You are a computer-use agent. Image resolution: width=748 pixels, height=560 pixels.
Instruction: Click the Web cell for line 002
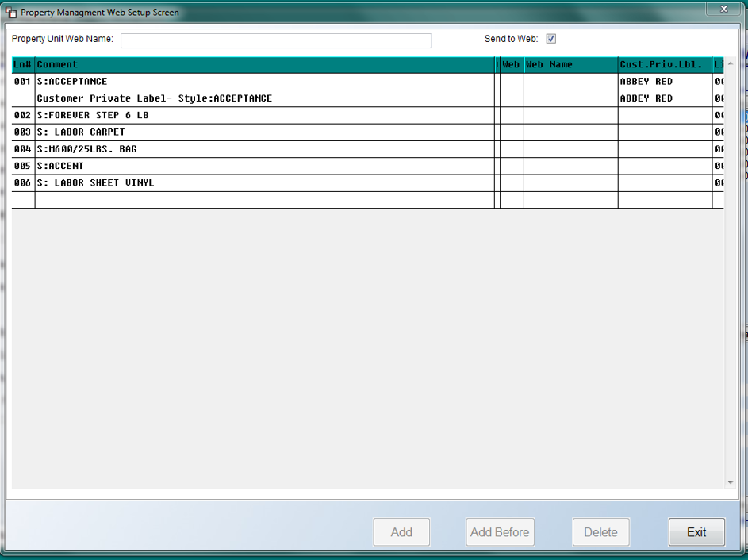click(x=512, y=116)
